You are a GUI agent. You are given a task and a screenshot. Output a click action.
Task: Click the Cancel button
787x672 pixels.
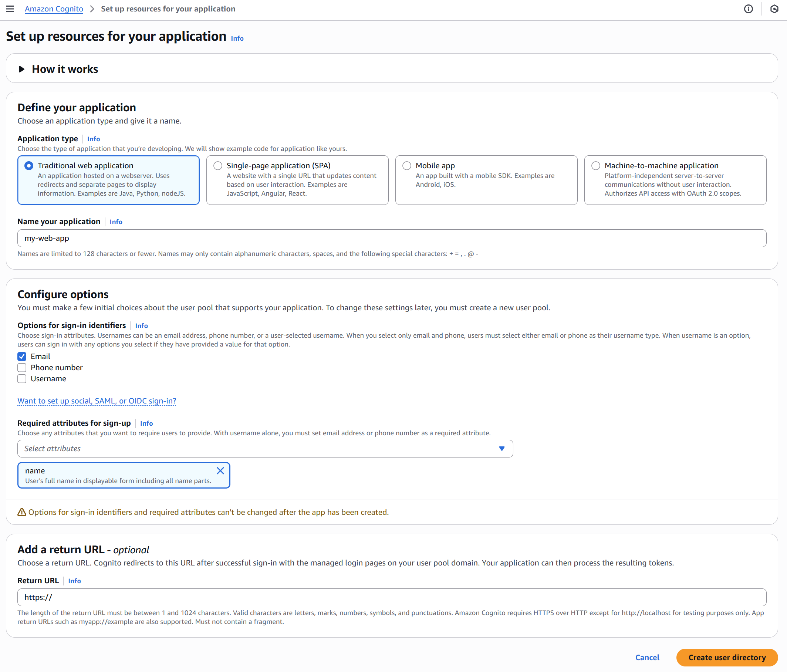pyautogui.click(x=647, y=657)
